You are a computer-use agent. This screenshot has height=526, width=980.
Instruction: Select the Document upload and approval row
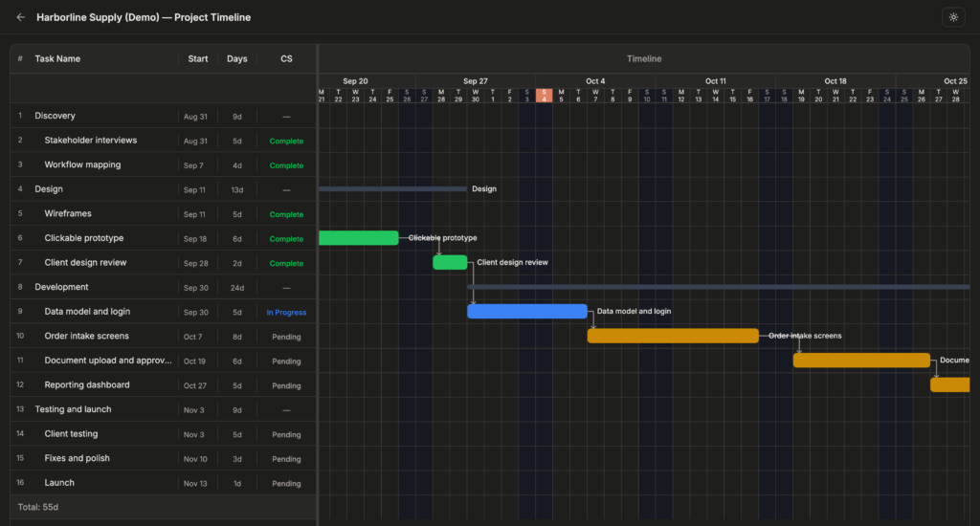(163, 361)
